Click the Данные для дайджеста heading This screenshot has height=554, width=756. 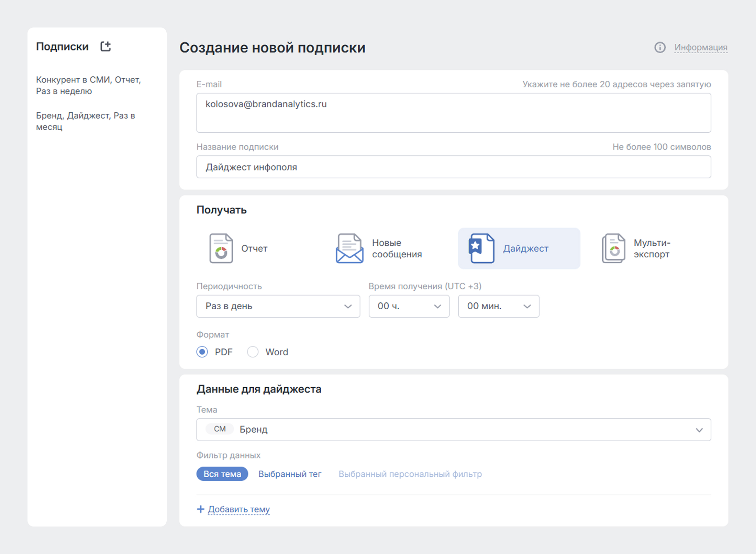[259, 389]
